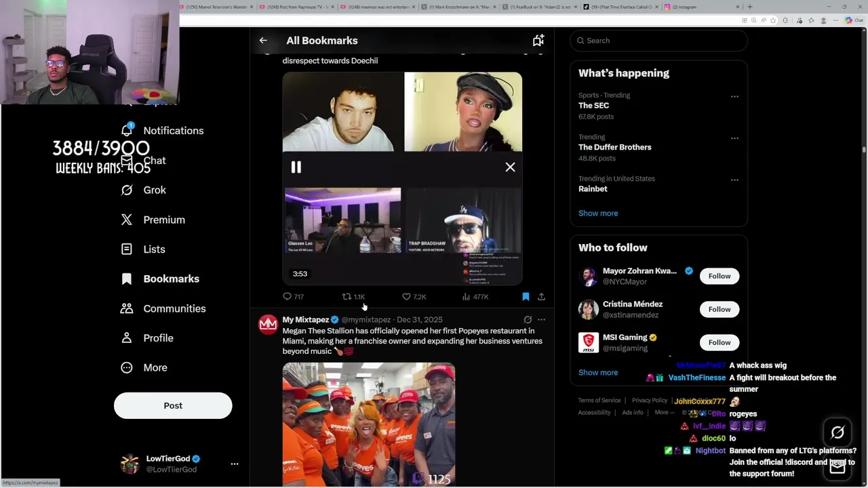Open options for the Rainbet trend

pos(734,180)
